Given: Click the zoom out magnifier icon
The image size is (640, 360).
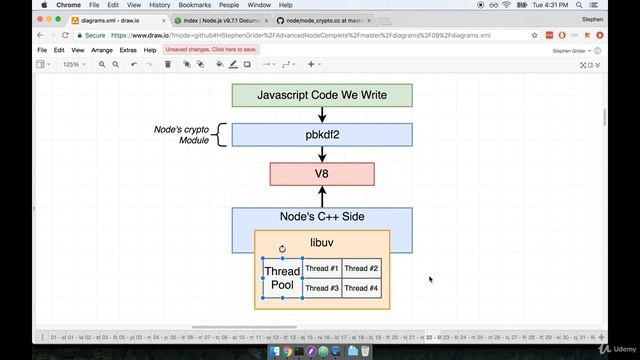Looking at the screenshot, I should point(116,64).
